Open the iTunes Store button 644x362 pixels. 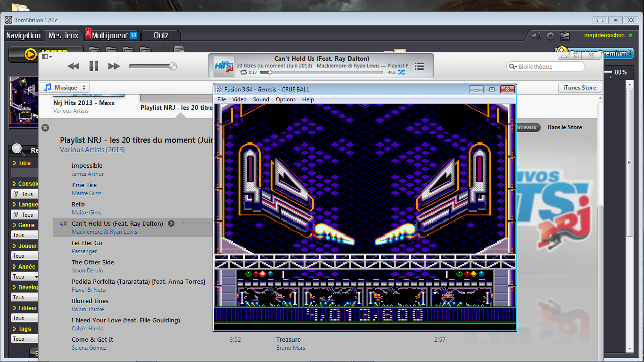click(x=579, y=88)
